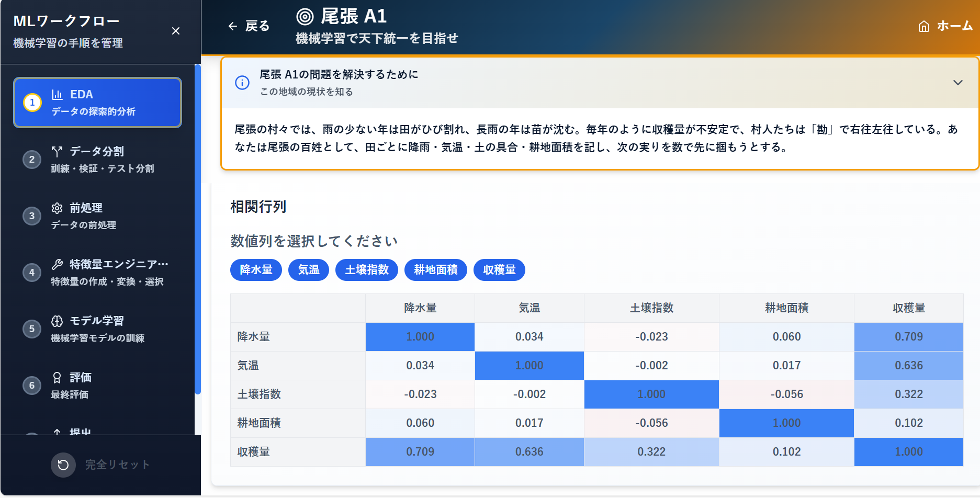This screenshot has width=980, height=498.
Task: Go to step 5 モデル学習
Action: coord(98,329)
